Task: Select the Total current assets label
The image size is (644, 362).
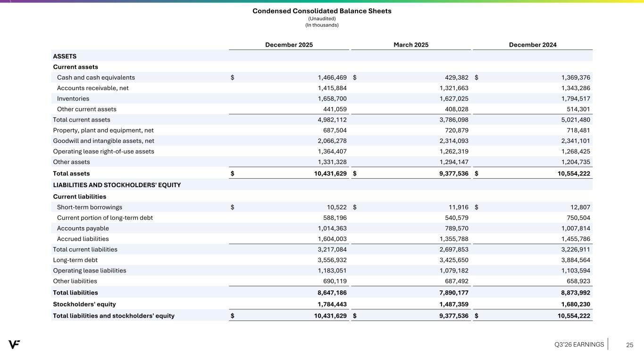Action: tap(82, 120)
